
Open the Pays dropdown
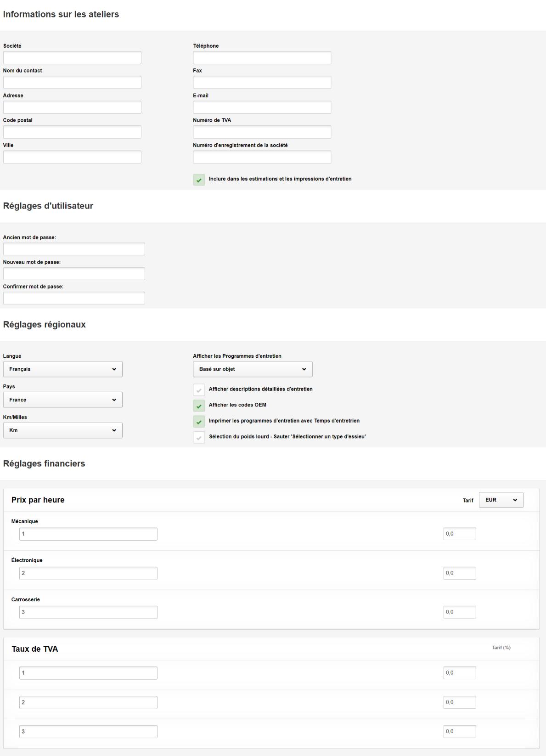pyautogui.click(x=63, y=400)
